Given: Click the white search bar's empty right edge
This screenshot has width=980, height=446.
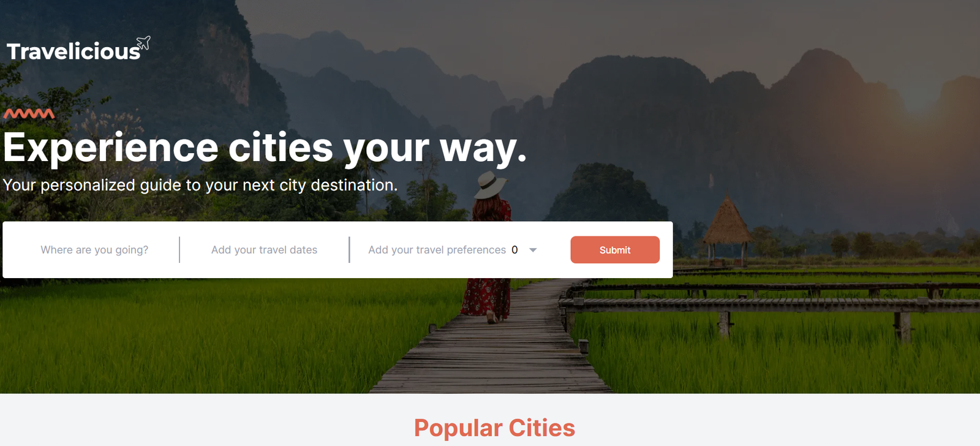Looking at the screenshot, I should tap(666, 250).
